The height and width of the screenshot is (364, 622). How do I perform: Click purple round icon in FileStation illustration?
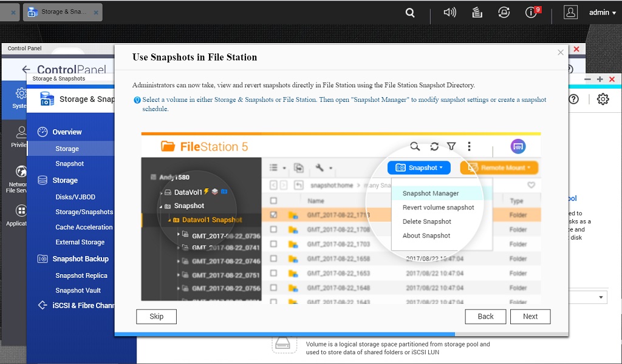[x=518, y=147]
